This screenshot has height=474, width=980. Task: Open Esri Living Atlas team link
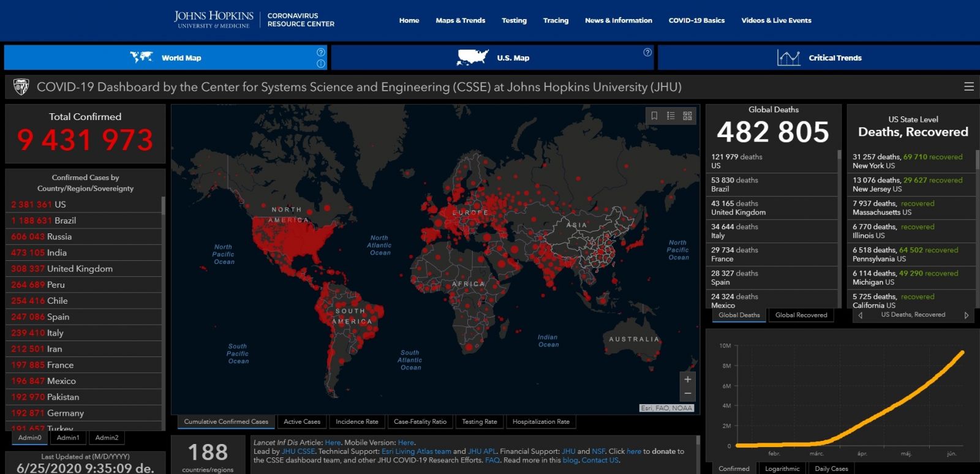tap(417, 451)
